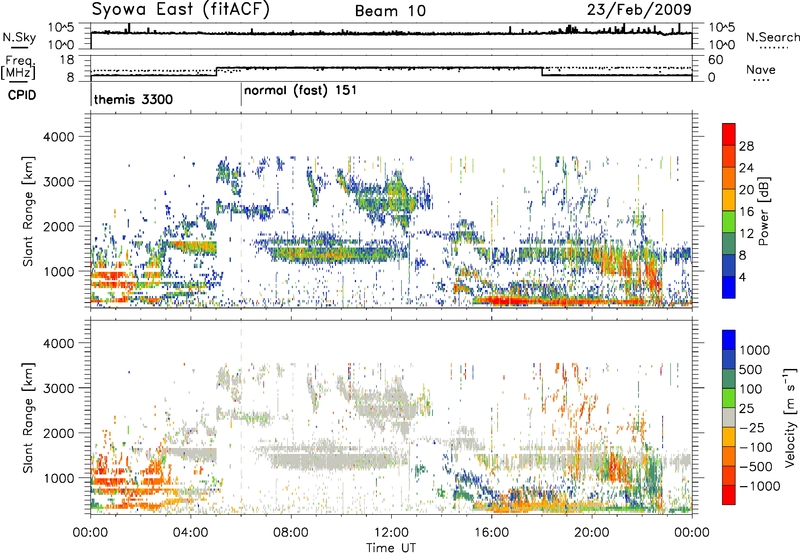The width and height of the screenshot is (800, 554).
Task: Click the date '23/Feb/2009'
Action: 639,10
